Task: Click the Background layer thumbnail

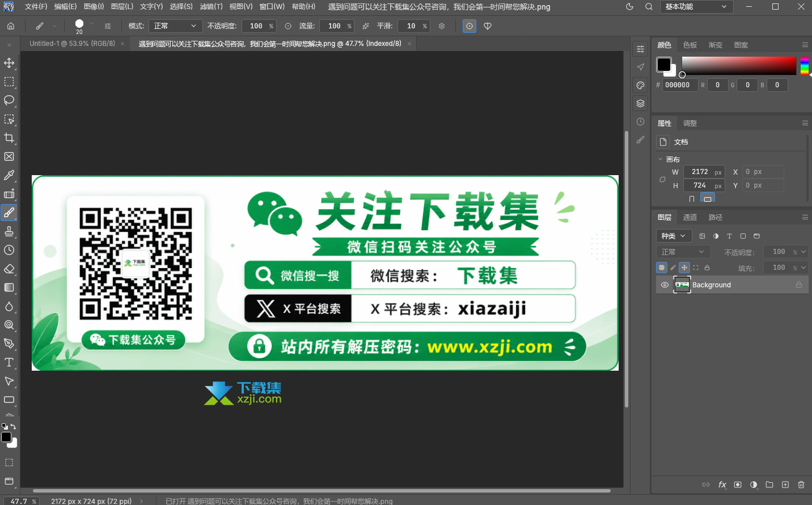Action: [x=682, y=285]
